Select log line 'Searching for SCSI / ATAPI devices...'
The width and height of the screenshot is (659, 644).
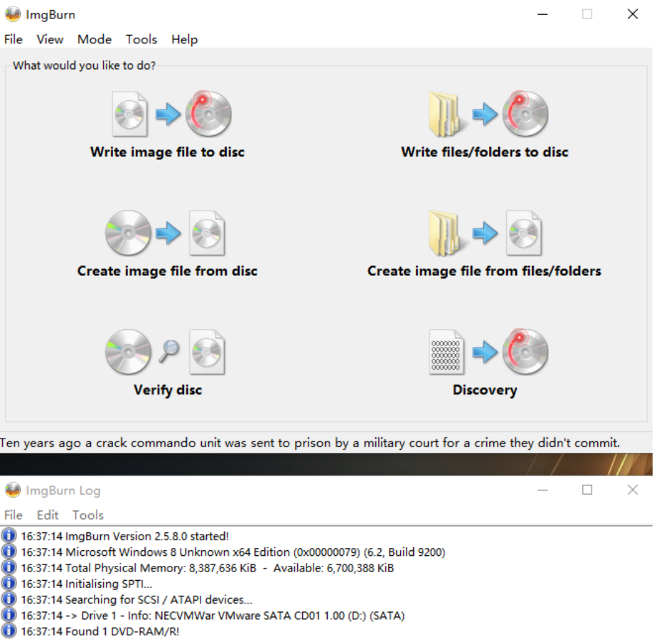pos(136,599)
